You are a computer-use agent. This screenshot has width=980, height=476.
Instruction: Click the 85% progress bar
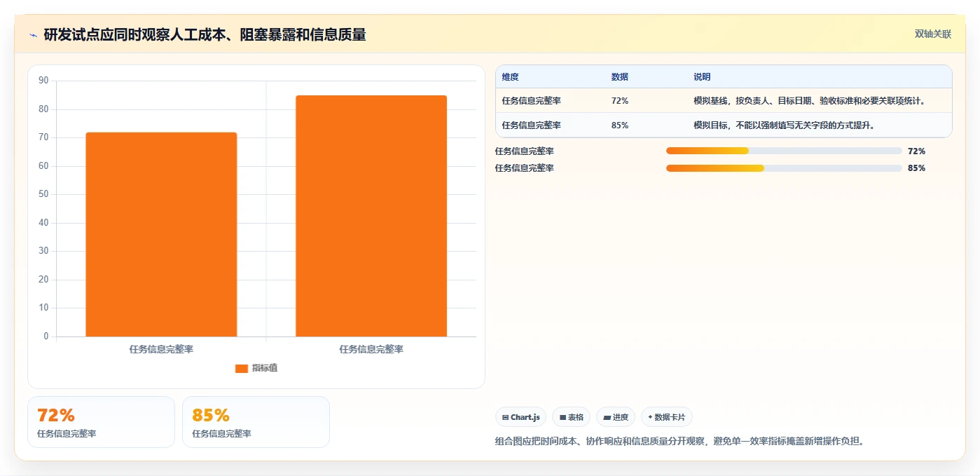click(x=784, y=168)
